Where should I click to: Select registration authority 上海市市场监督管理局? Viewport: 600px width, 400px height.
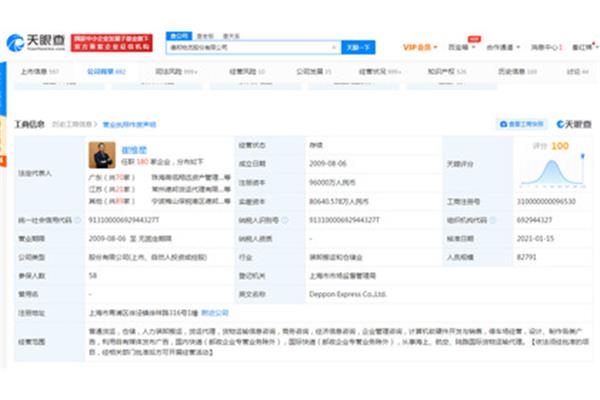pos(342,276)
